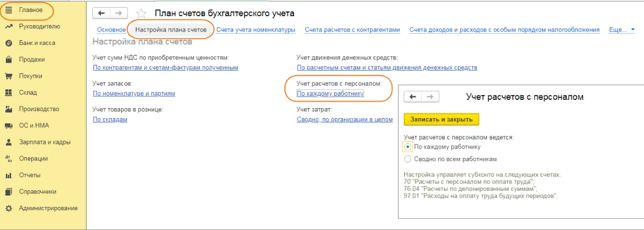Open Зарплата и кадры section
644x230 pixels.
[45, 142]
